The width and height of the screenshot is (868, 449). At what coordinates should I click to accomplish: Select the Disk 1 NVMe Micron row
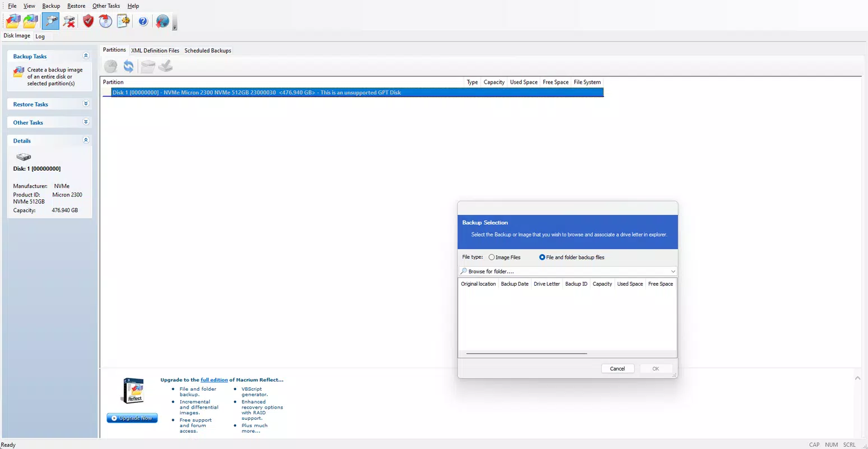pyautogui.click(x=357, y=93)
